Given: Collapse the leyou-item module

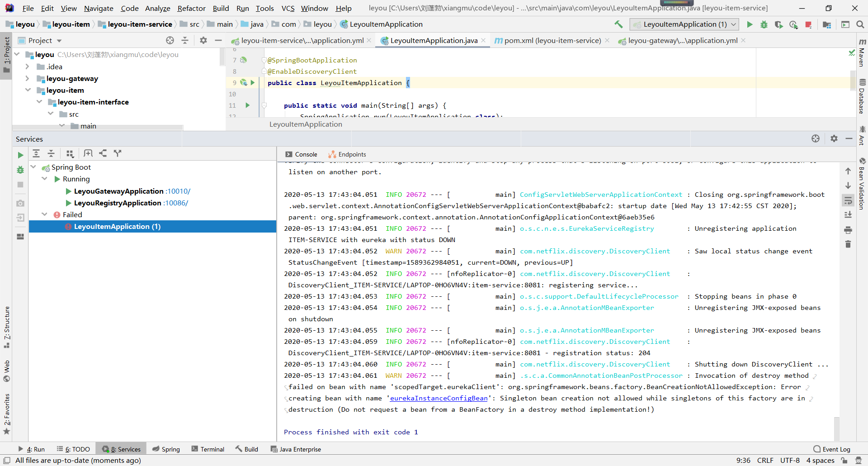Looking at the screenshot, I should point(28,90).
